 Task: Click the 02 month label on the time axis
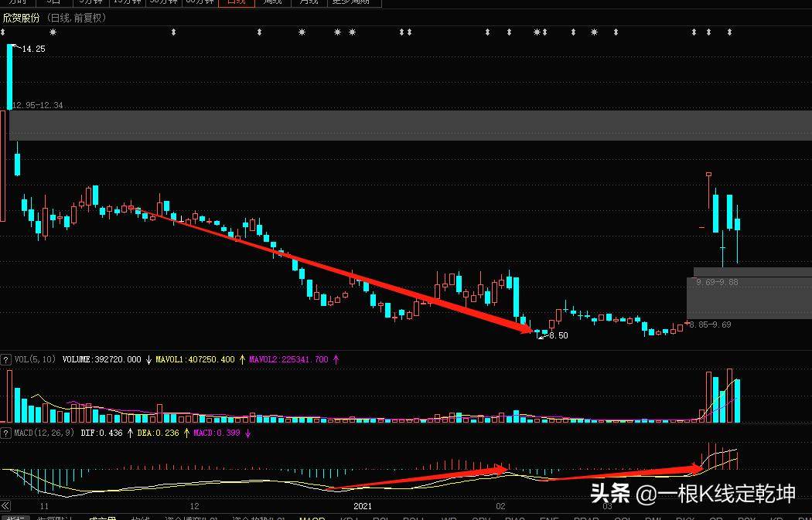[500, 506]
